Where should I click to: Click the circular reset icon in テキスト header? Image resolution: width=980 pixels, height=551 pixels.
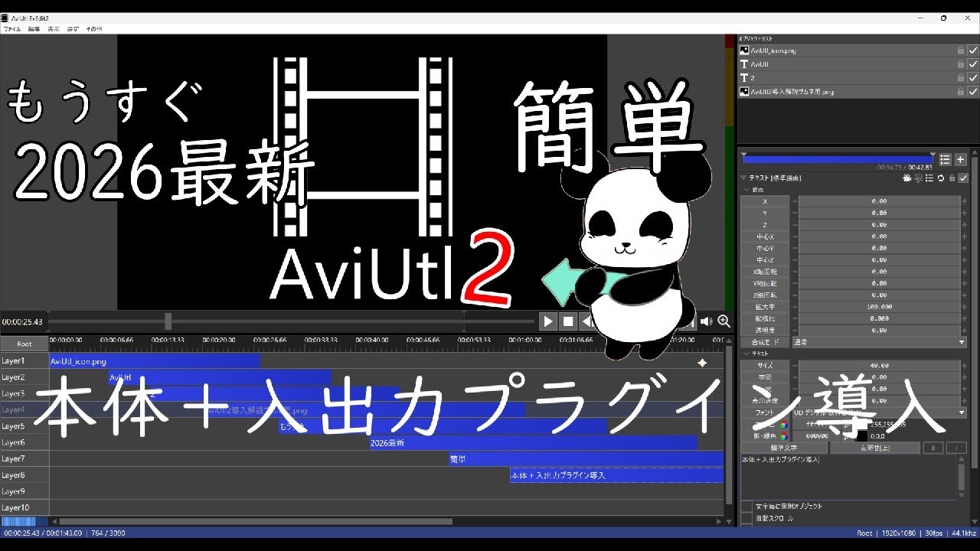[x=940, y=178]
